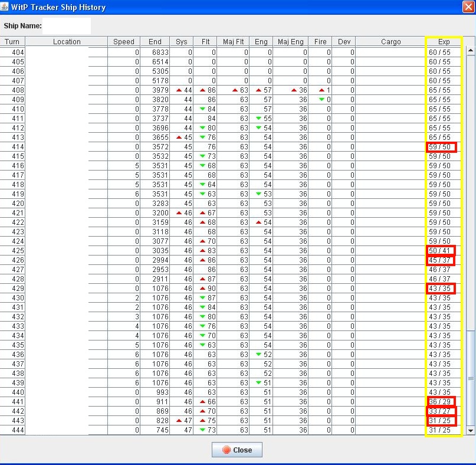Click the Eng 51 decrease cell in turn 439

pos(261,383)
